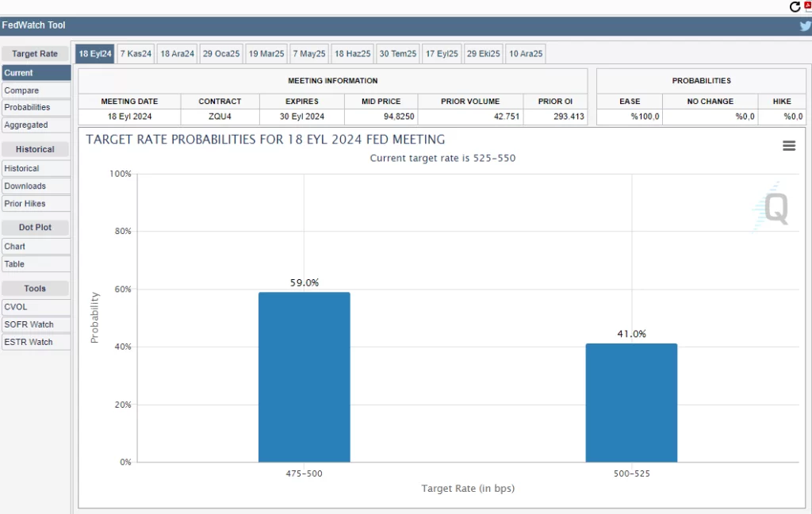
Task: Open the Dot Plot Chart
Action: [x=36, y=247]
